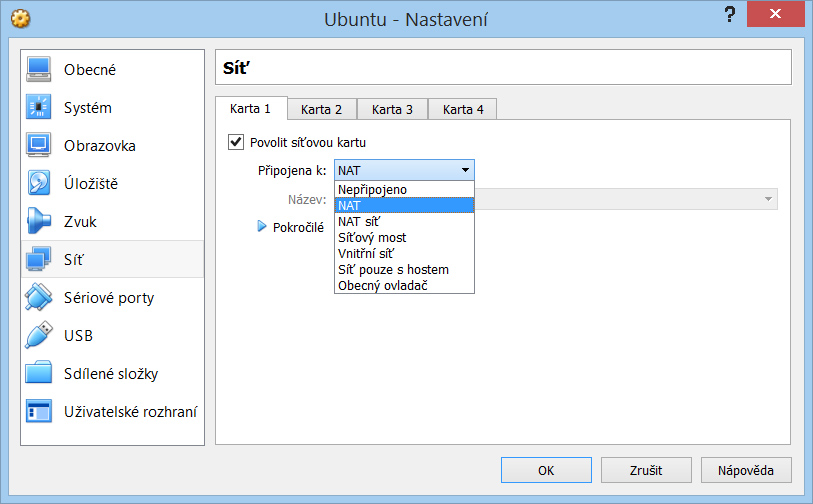Go to Uživatelské rozhraní category label
Screen dimensions: 813x504
[130, 411]
